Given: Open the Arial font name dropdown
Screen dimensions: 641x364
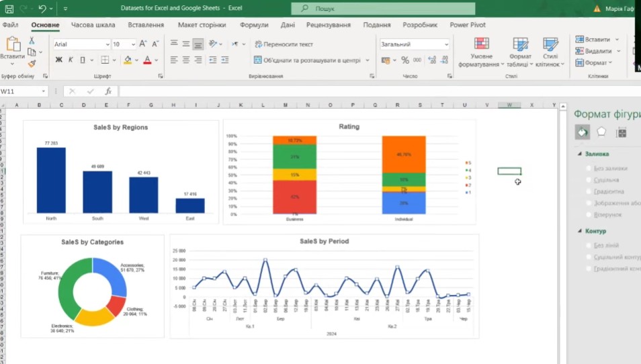Looking at the screenshot, I should click(x=106, y=44).
